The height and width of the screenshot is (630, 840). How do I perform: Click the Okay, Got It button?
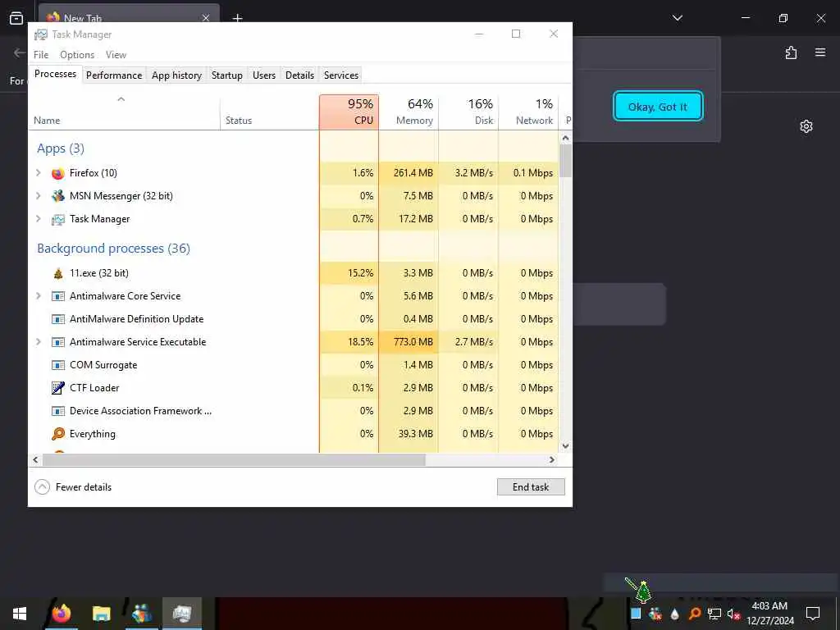(658, 107)
